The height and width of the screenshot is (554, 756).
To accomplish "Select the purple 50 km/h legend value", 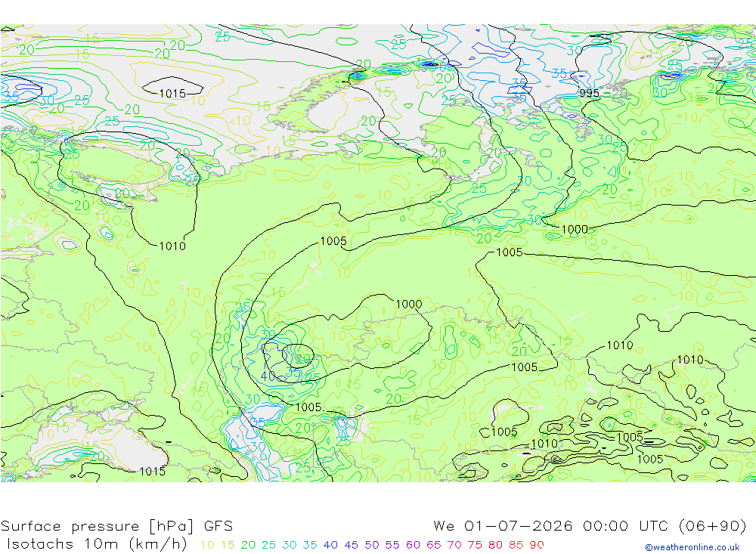I will pos(372,545).
